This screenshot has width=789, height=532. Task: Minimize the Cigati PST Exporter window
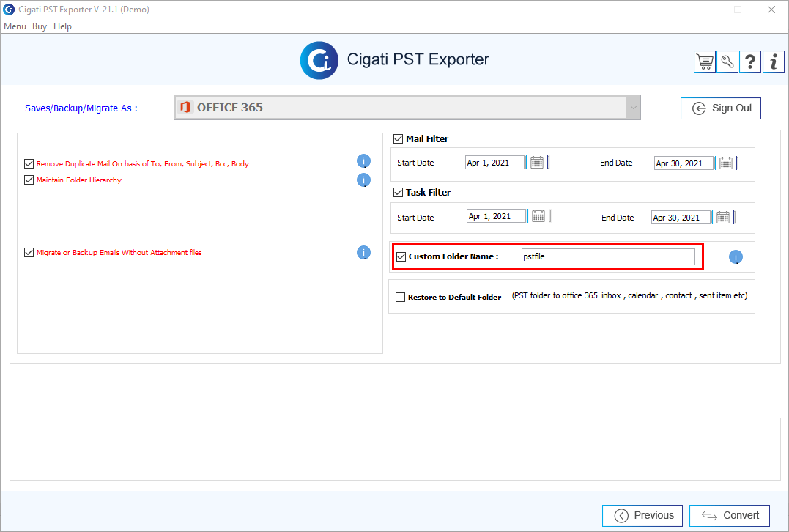(705, 10)
